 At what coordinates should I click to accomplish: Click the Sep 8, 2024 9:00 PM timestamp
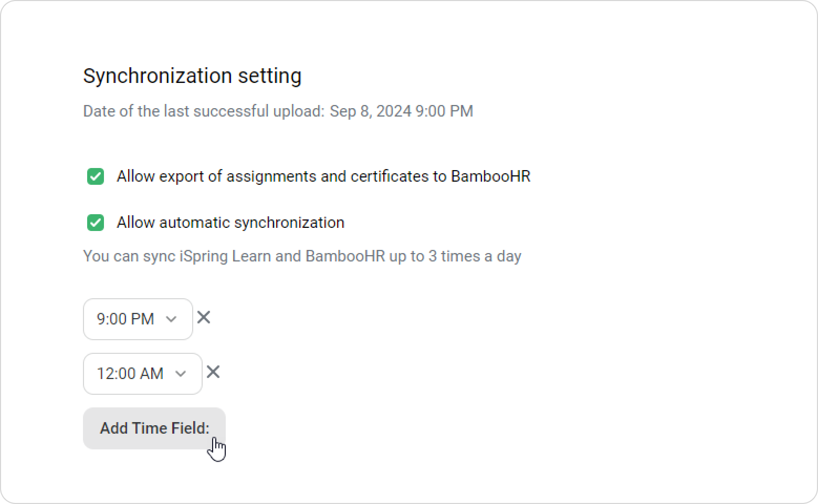(402, 111)
